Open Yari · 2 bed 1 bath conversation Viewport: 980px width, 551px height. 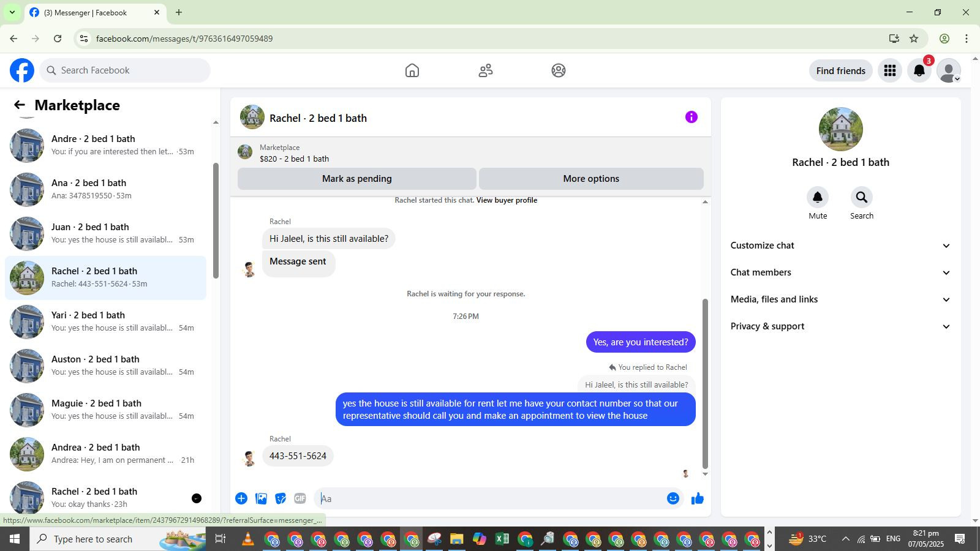tap(105, 322)
